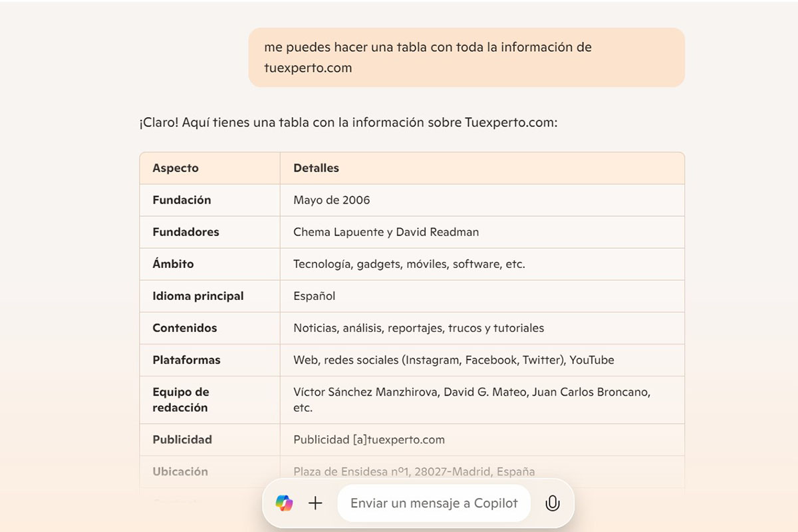Select the user message bubble about tuexperto.com

click(466, 57)
